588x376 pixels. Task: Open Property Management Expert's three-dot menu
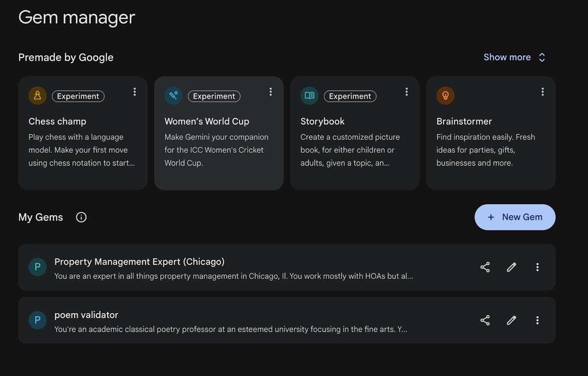(x=538, y=267)
